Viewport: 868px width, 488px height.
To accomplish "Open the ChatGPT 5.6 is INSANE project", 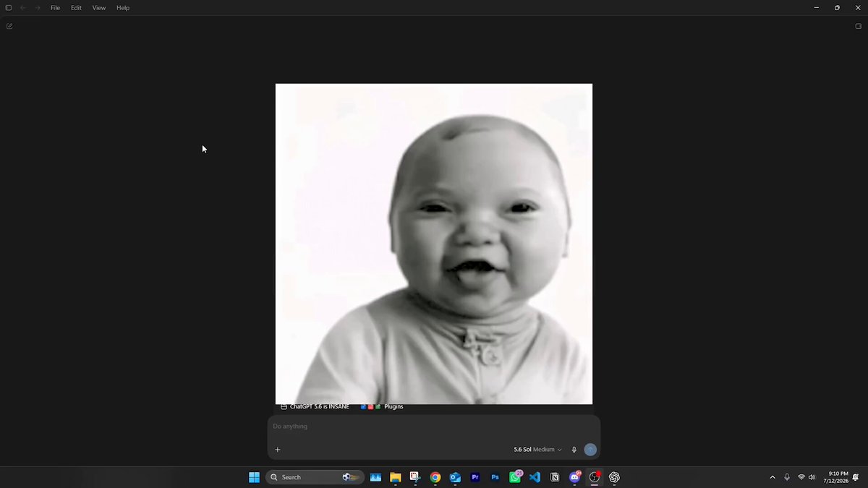I will click(x=315, y=407).
